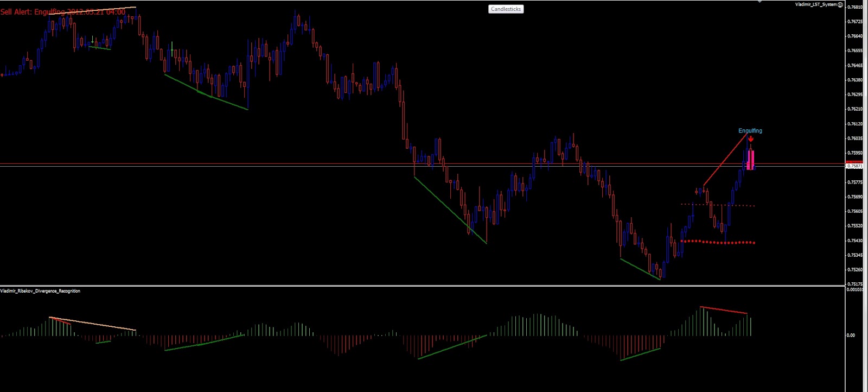Click the 0.76465 price scale label
Screen dimensions: 868x392
[855, 65]
